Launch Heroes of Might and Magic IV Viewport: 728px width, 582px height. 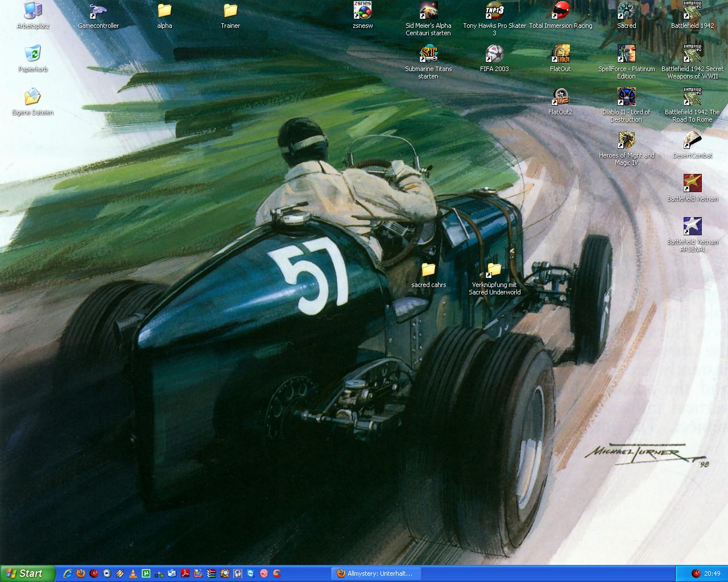tap(626, 149)
